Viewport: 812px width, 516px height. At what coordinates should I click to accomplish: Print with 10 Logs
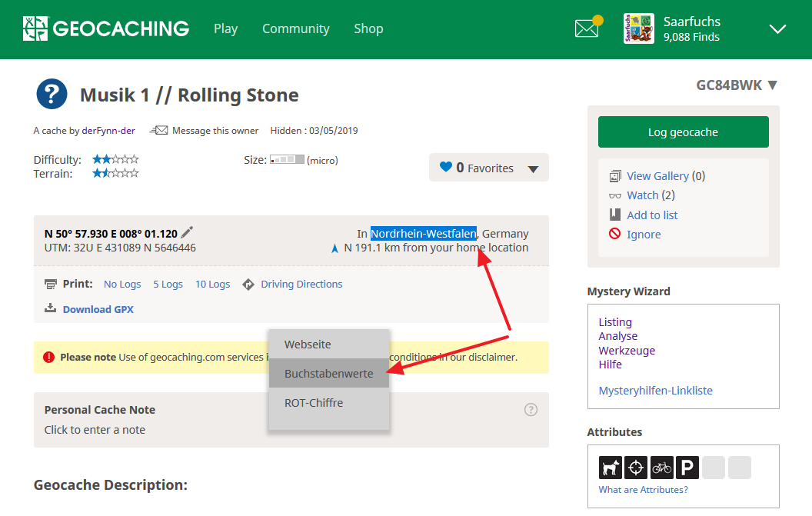(212, 284)
